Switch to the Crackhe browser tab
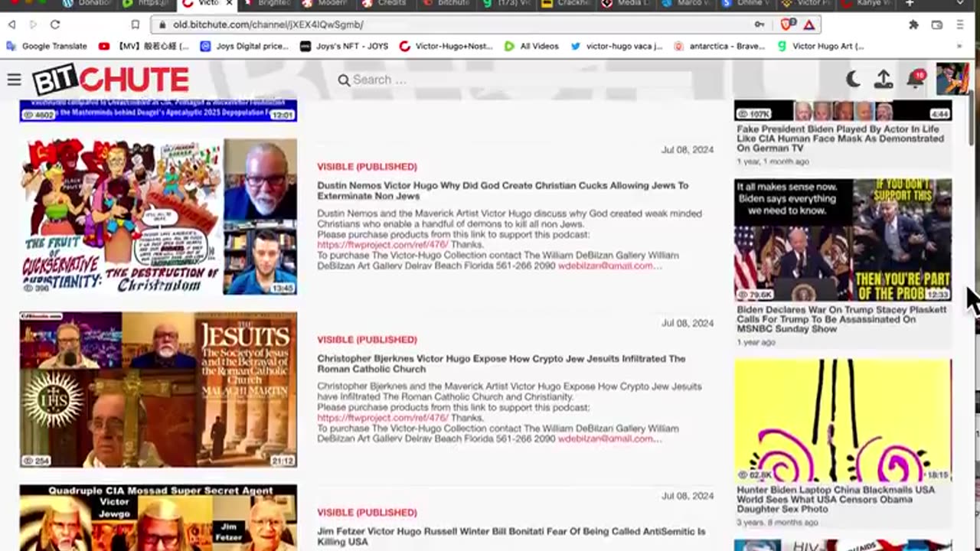Image resolution: width=980 pixels, height=551 pixels. (565, 4)
